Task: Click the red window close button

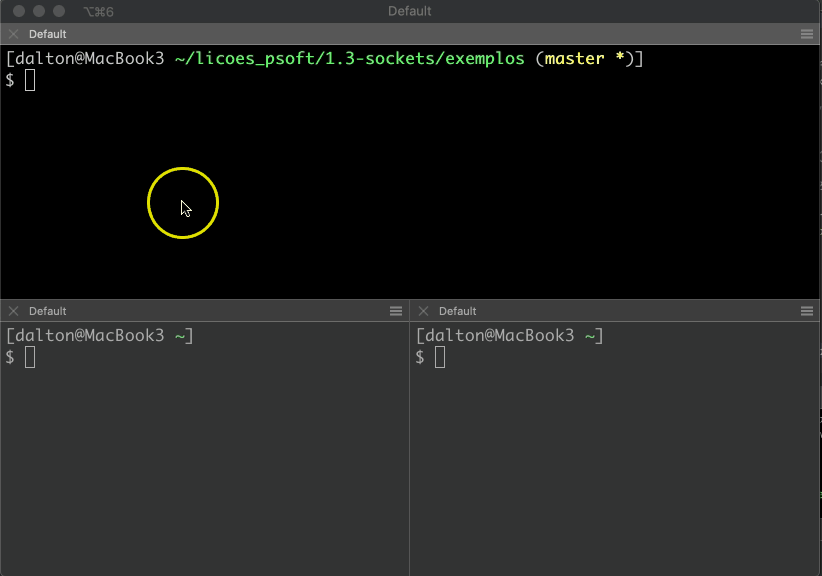Action: pyautogui.click(x=19, y=11)
